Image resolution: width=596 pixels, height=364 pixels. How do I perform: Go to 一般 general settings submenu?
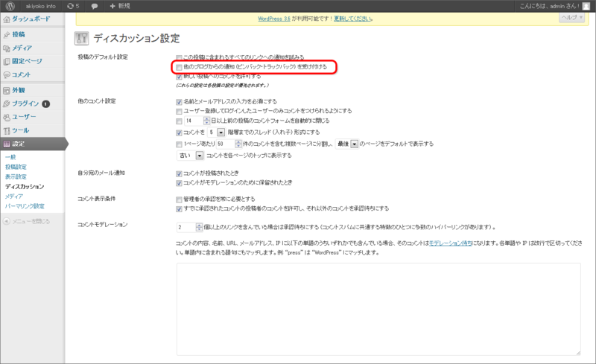10,157
